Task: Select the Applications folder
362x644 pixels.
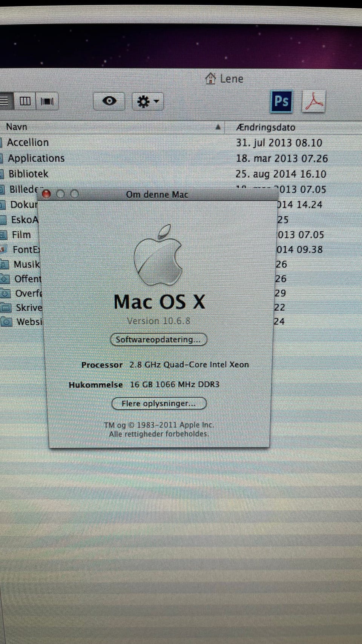Action: (36, 158)
